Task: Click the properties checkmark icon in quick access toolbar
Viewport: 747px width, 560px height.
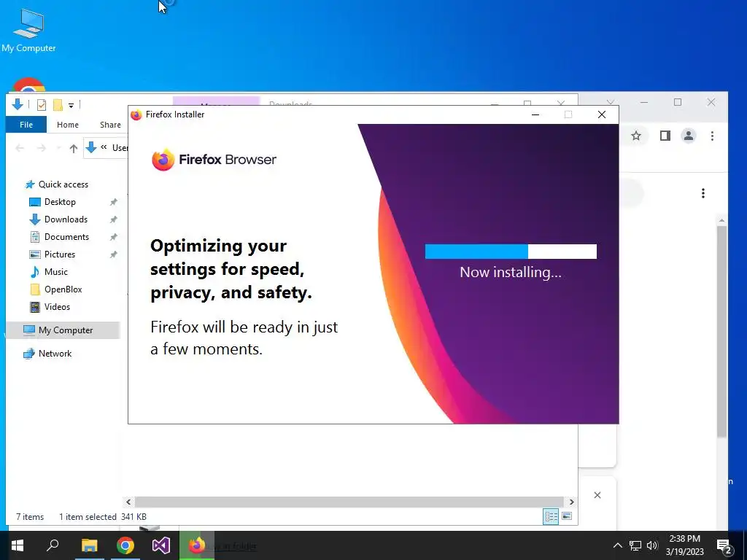Action: (42, 104)
